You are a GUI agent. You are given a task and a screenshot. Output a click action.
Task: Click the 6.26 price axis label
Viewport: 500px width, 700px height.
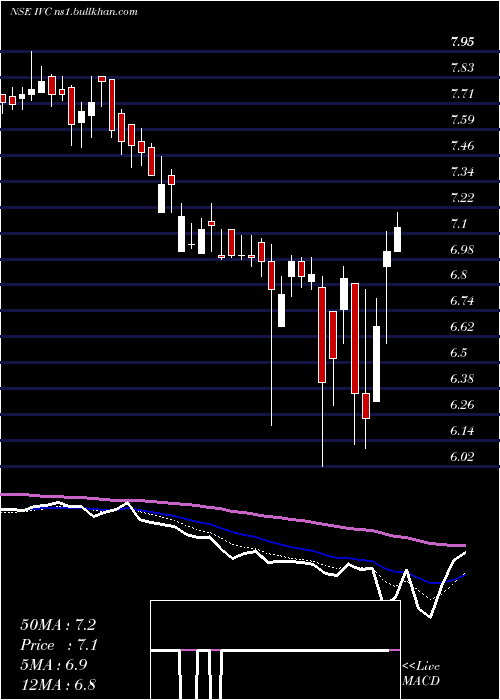point(462,405)
